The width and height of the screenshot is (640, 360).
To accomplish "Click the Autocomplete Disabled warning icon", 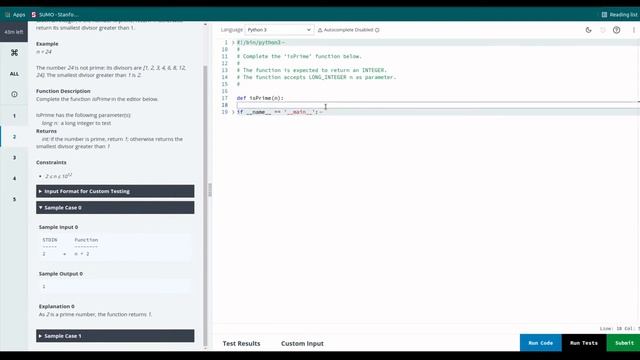I will pyautogui.click(x=320, y=30).
